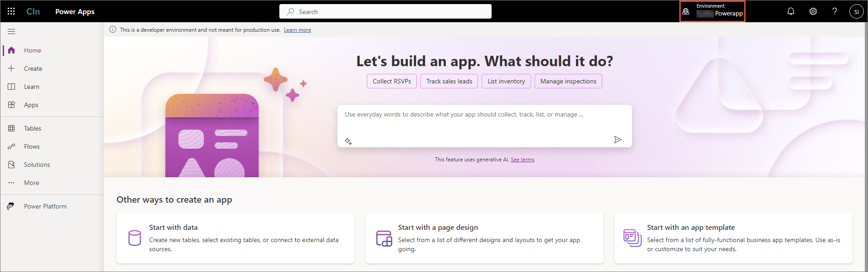
Task: Click the Learn book icon
Action: click(11, 87)
